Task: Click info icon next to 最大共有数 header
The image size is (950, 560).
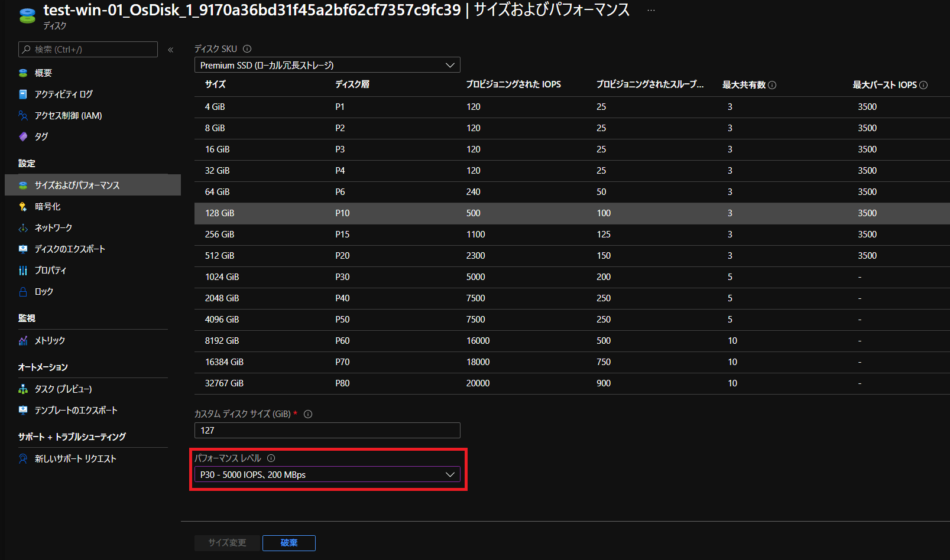Action: (x=772, y=85)
